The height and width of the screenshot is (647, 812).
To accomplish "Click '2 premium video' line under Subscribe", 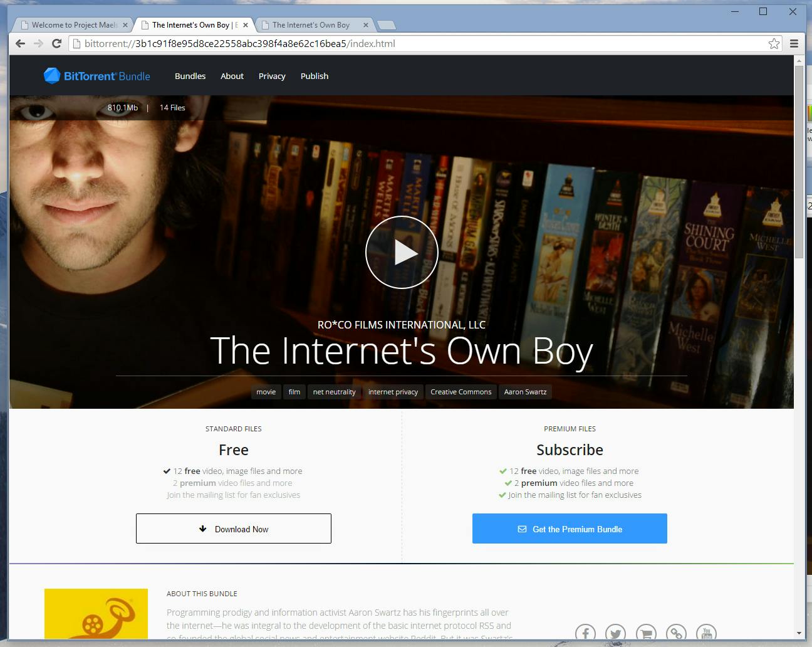I will click(569, 483).
